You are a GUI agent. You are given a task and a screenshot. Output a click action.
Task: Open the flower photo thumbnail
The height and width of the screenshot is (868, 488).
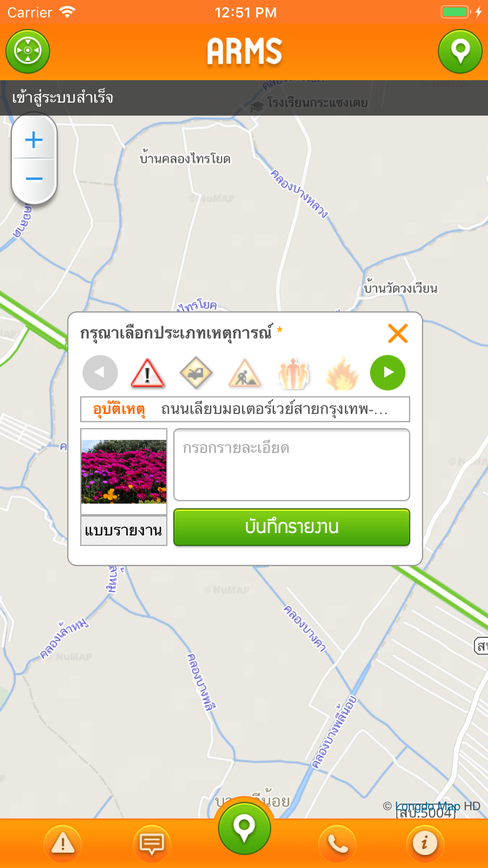123,471
